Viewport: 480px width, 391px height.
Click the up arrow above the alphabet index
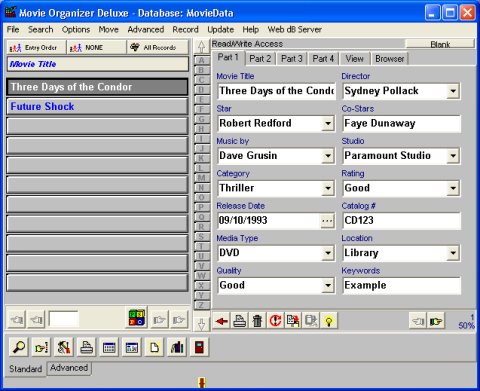(x=201, y=47)
